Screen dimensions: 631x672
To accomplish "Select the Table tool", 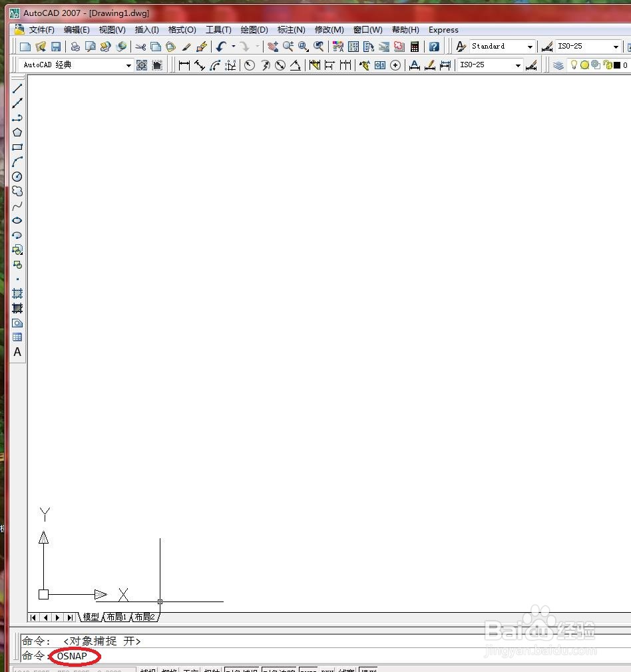I will coord(17,338).
